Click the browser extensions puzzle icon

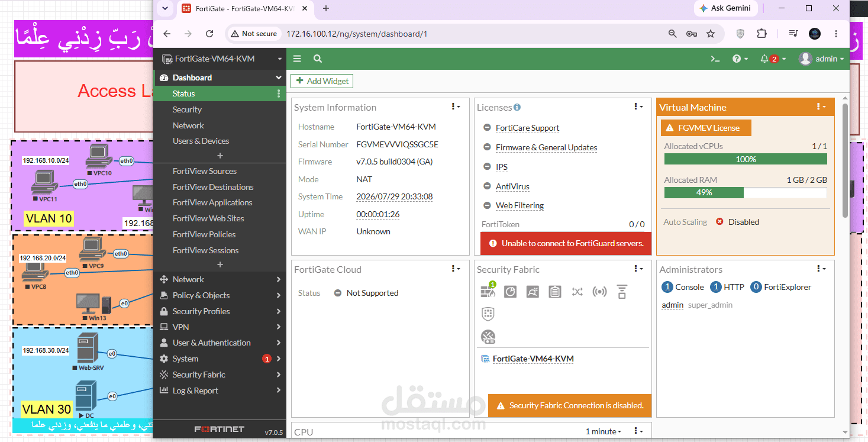tap(762, 34)
